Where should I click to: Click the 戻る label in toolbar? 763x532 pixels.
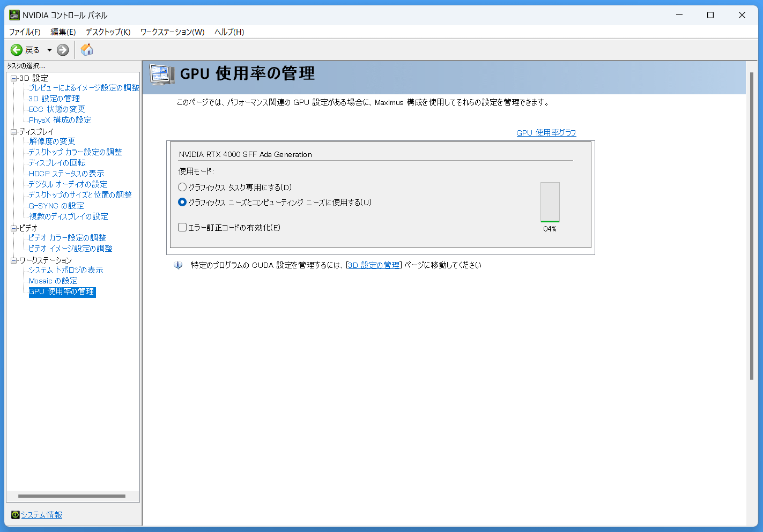[33, 50]
